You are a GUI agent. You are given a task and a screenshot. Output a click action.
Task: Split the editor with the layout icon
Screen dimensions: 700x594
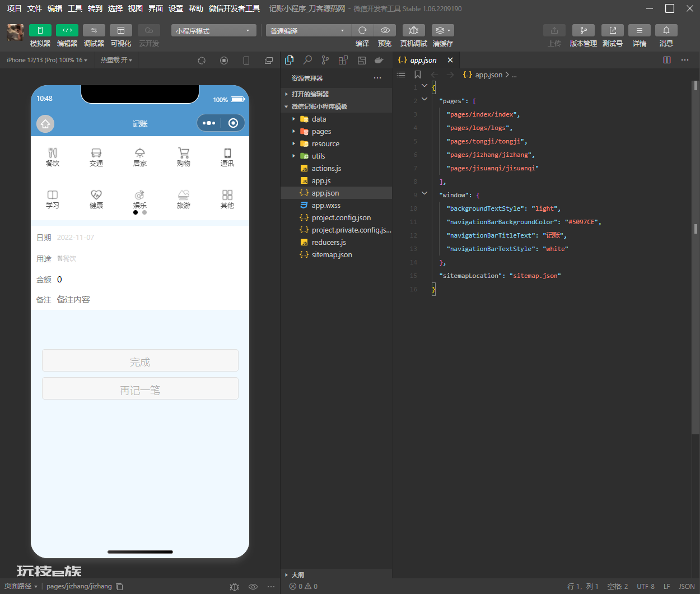point(667,60)
